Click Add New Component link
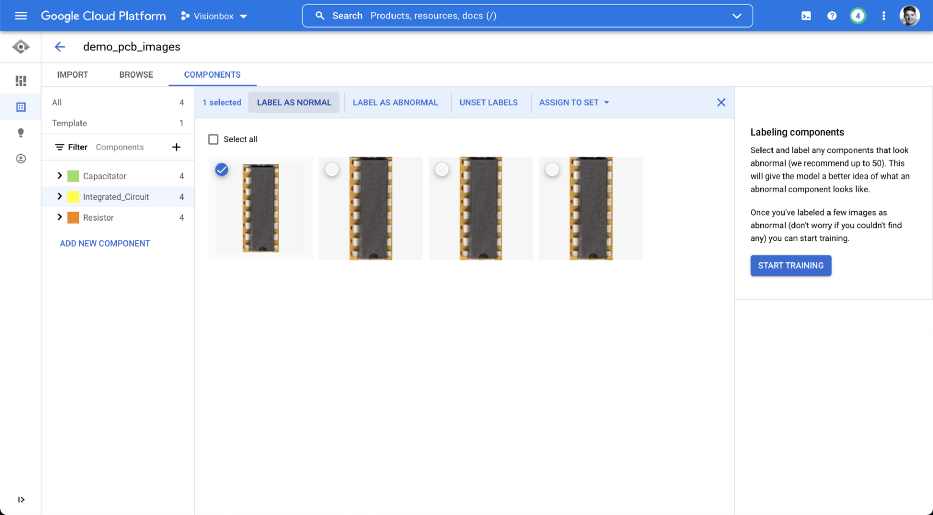Viewport: 933px width, 515px height. [x=105, y=243]
